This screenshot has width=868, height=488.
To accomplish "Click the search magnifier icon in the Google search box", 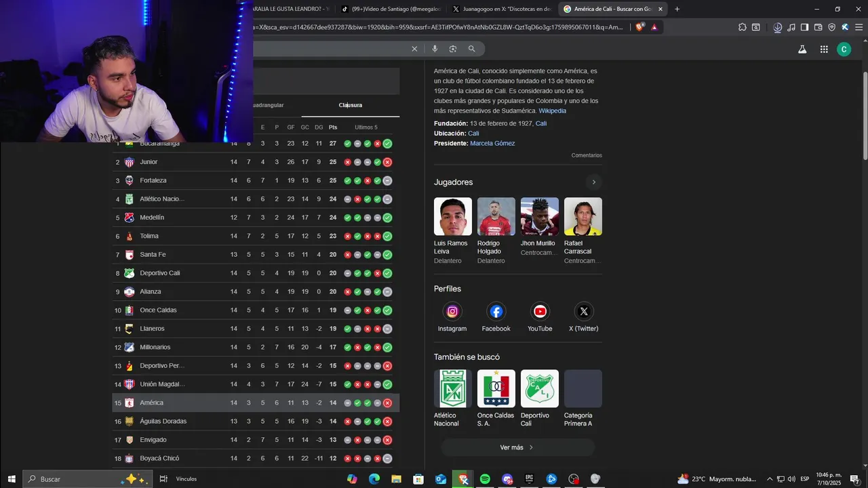I will click(x=471, y=49).
